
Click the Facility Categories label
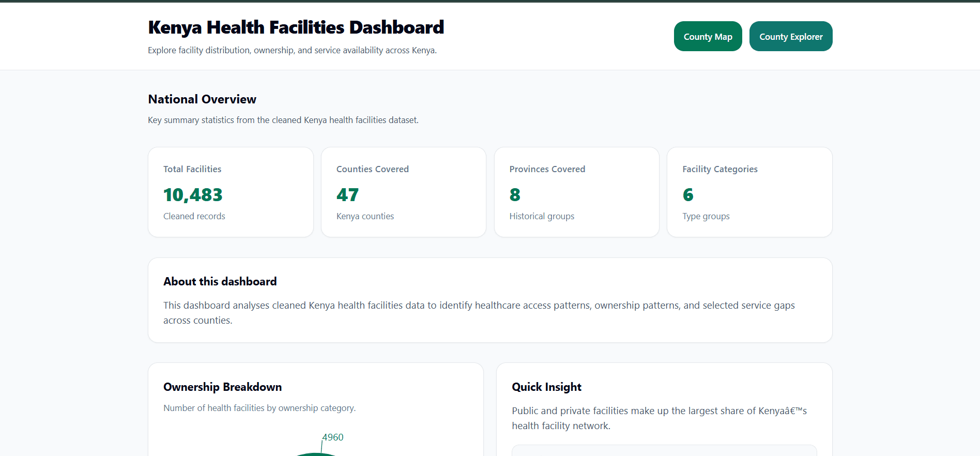pos(720,169)
